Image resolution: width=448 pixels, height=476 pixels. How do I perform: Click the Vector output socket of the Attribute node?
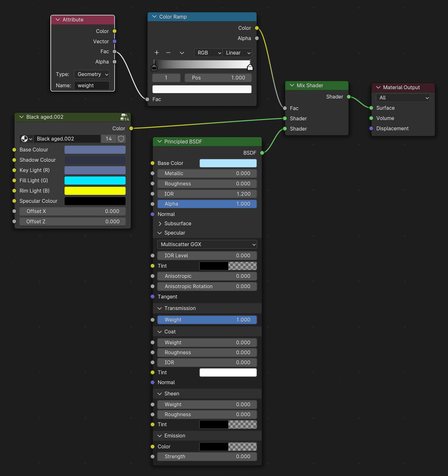(x=114, y=41)
